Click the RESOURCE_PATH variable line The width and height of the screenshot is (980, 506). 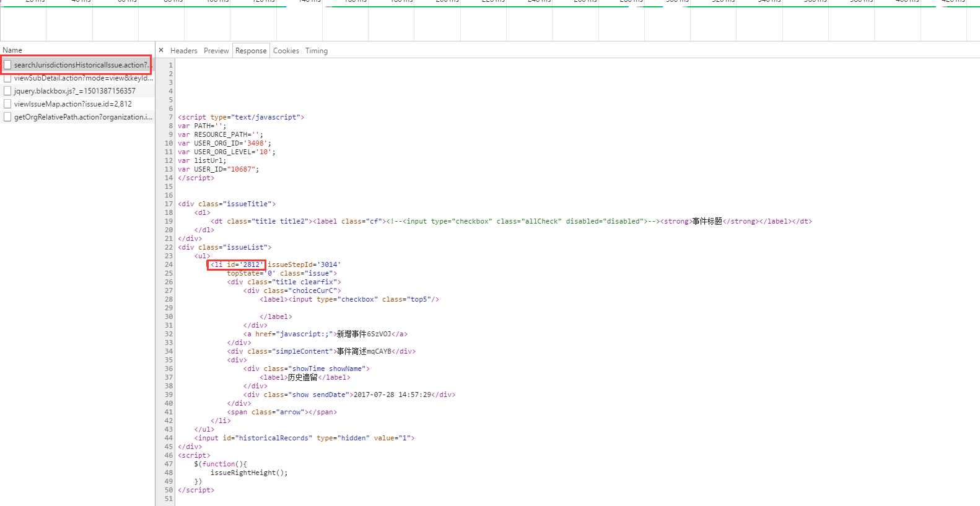click(x=221, y=134)
